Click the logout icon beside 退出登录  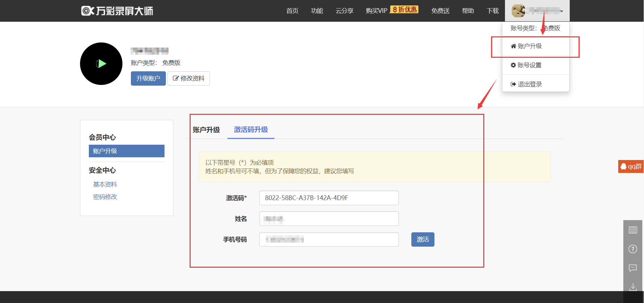pyautogui.click(x=513, y=84)
